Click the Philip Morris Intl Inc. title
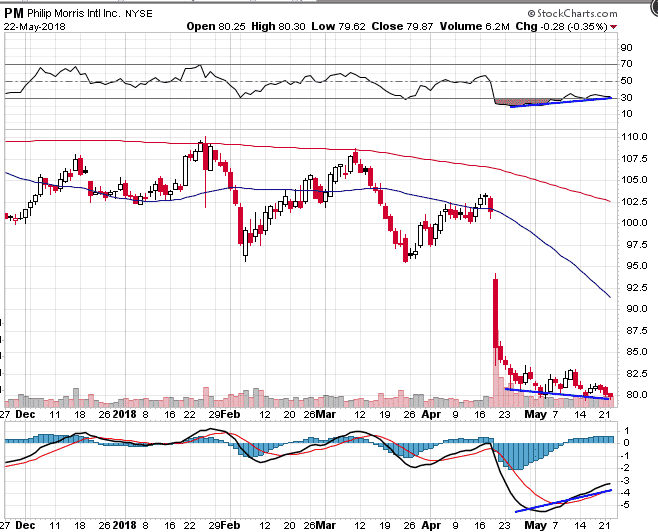Viewport: 658px width, 532px height. click(74, 14)
